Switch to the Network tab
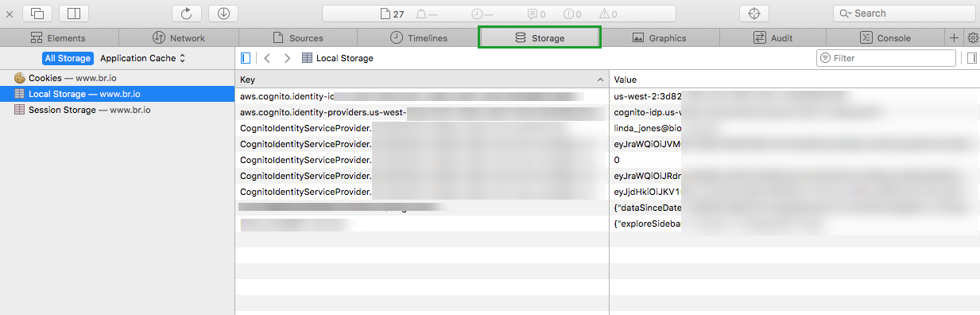The width and height of the screenshot is (980, 315). (179, 38)
